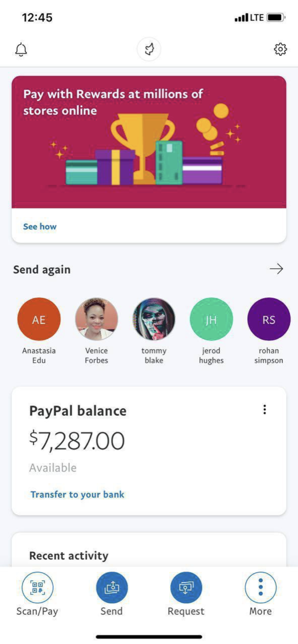Image resolution: width=298 pixels, height=644 pixels.
Task: Open the Recent activity section
Action: (69, 556)
